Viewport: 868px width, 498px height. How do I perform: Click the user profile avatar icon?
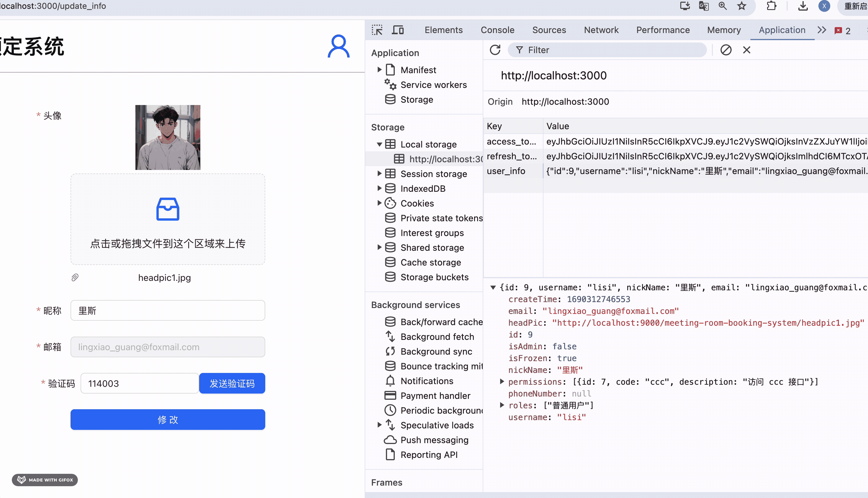[338, 46]
